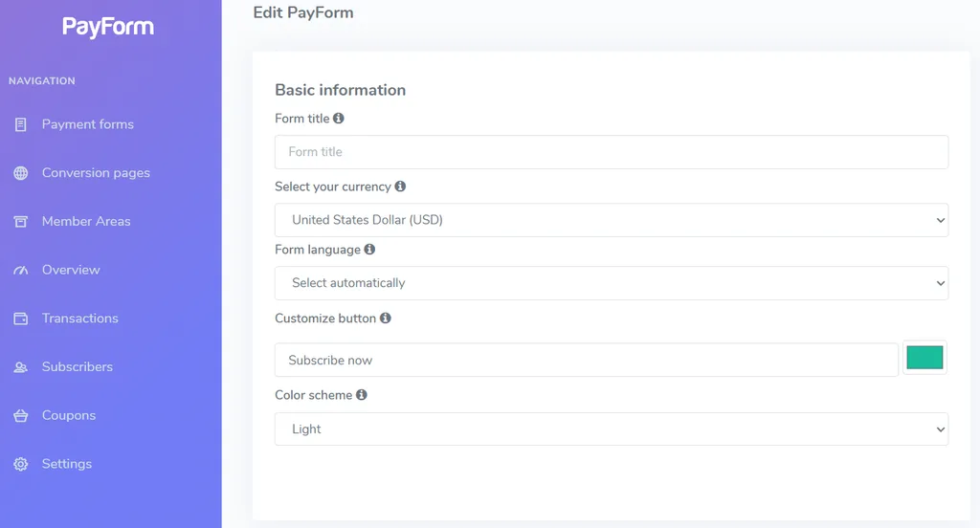Go to Settings in the sidebar
This screenshot has height=528, width=980.
point(67,464)
